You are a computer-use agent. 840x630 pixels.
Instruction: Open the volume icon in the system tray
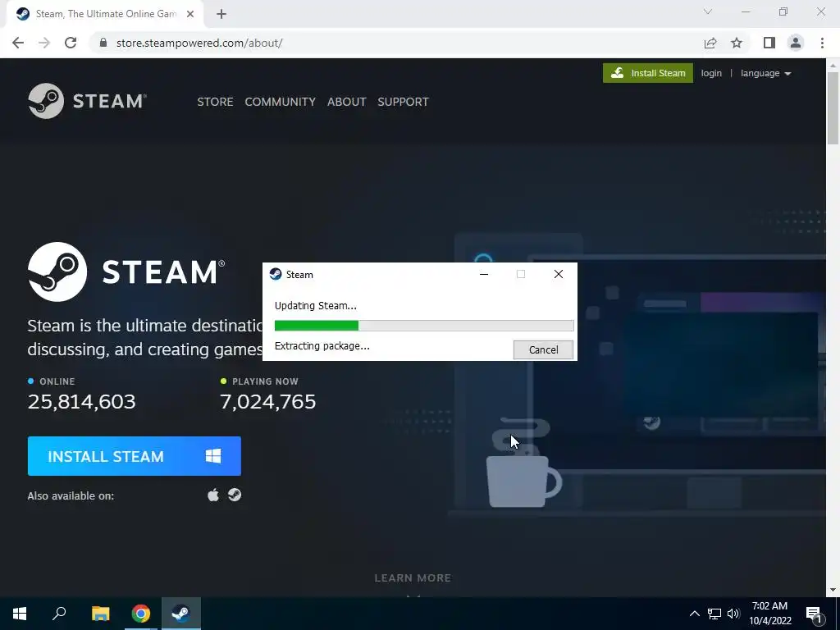[733, 614]
